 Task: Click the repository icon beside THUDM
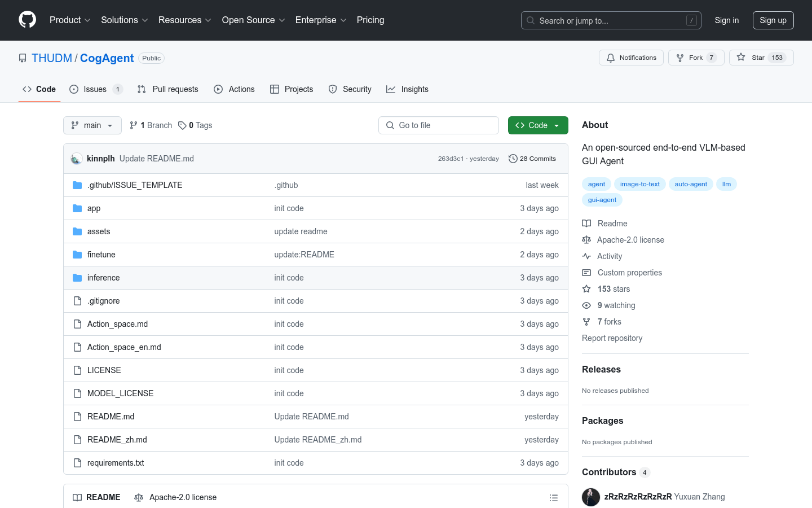click(23, 58)
